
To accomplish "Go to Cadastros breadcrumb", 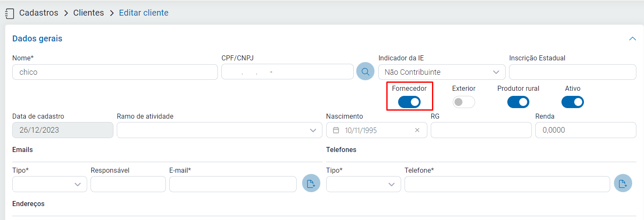I will 39,13.
